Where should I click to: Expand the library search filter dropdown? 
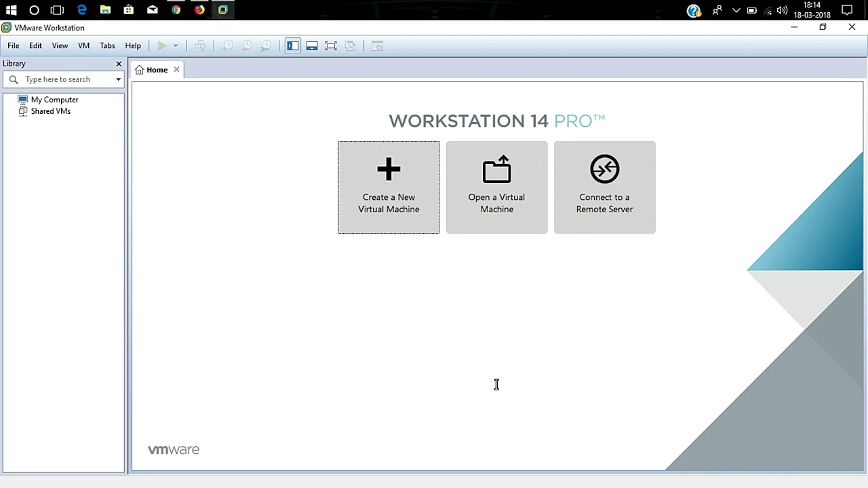(x=118, y=79)
